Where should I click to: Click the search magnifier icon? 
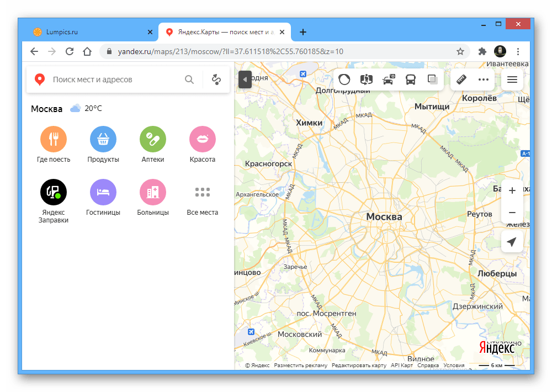coord(189,80)
